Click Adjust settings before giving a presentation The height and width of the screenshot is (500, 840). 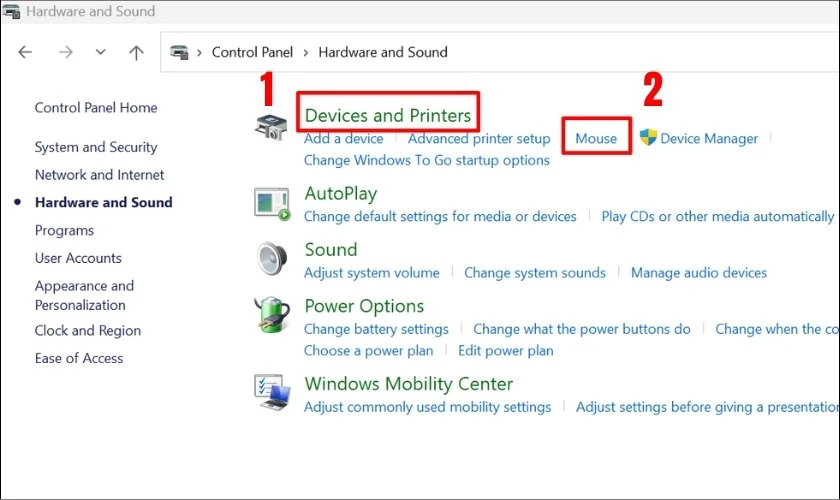coord(708,407)
